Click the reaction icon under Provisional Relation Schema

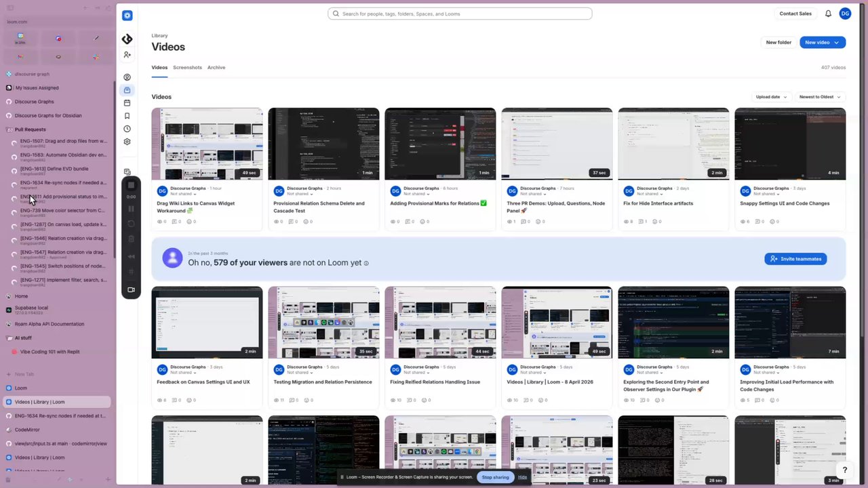(307, 222)
